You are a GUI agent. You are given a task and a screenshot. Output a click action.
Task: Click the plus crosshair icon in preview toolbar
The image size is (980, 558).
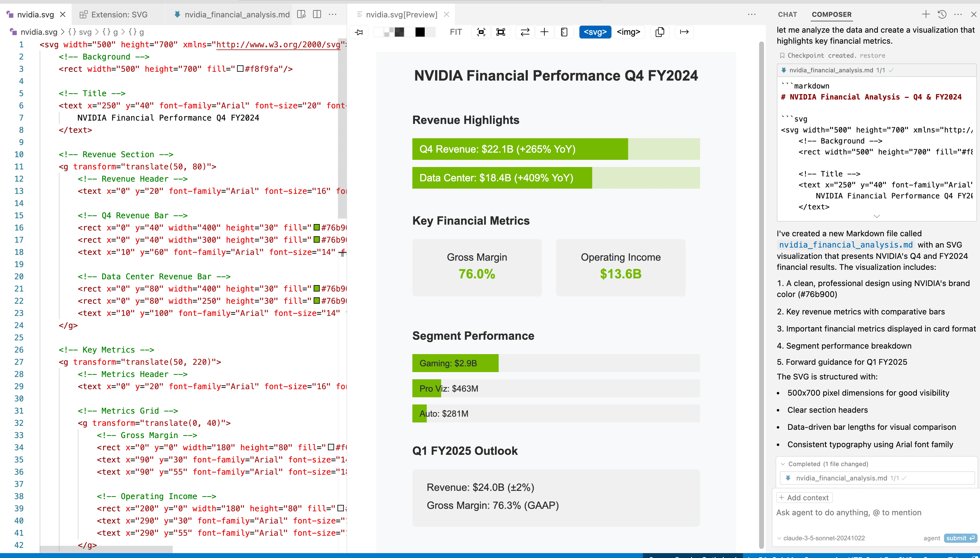(x=544, y=32)
